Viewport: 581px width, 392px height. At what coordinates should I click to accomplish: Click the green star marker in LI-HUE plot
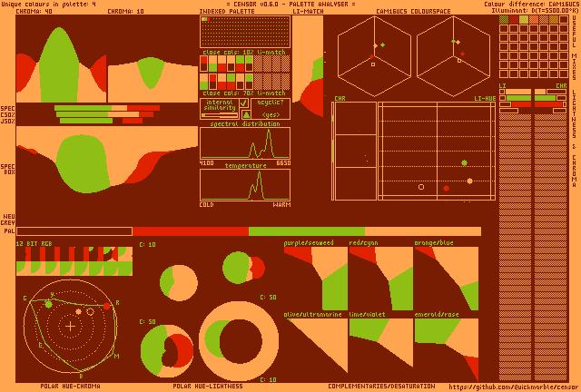[x=465, y=163]
